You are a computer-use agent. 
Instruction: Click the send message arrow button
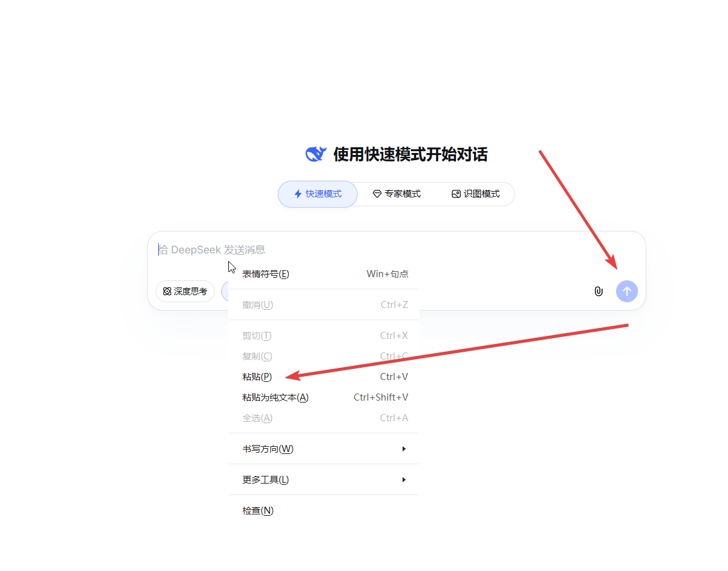tap(626, 291)
